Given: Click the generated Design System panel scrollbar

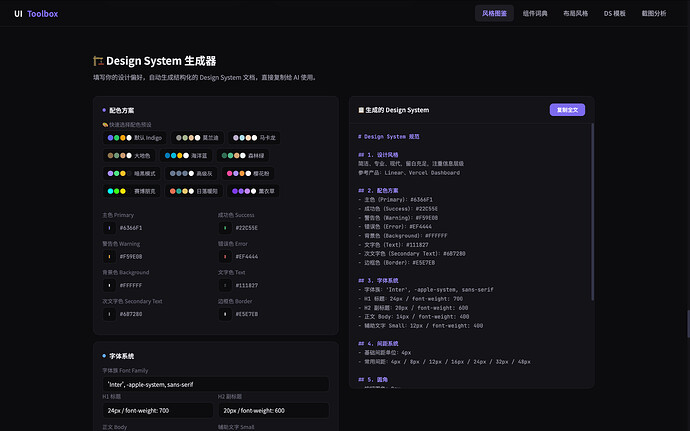Looking at the screenshot, I should (592, 212).
